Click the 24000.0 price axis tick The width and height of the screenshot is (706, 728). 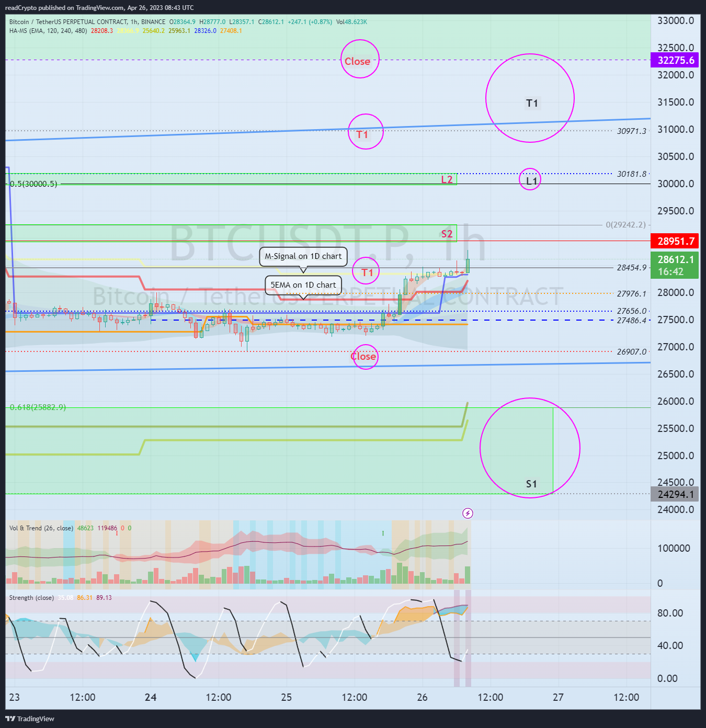point(676,510)
